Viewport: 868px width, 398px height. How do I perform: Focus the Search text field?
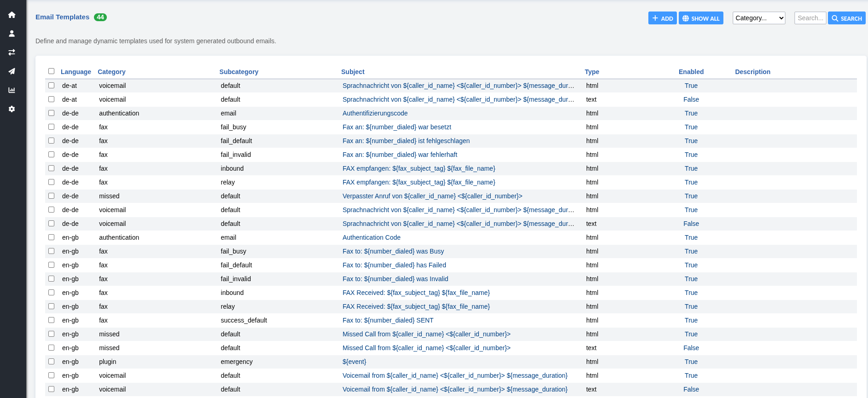point(810,18)
